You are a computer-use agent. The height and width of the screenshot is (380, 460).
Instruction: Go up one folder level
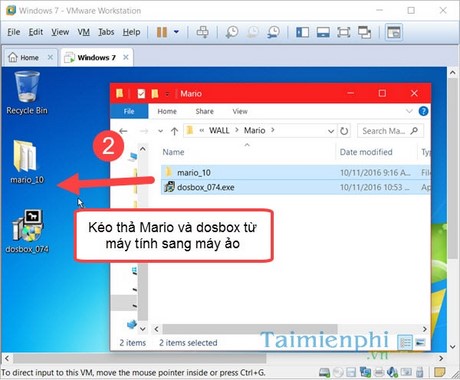(174, 131)
